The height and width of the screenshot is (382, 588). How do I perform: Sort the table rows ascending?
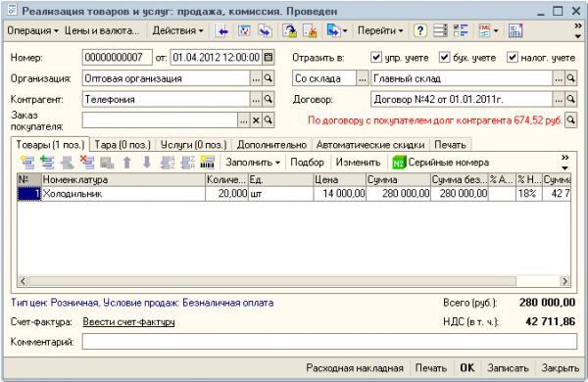[168, 163]
